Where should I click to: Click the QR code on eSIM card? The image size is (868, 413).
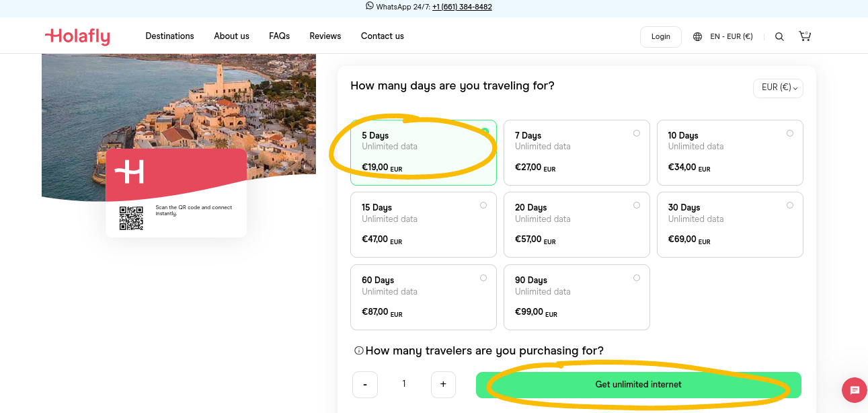click(x=131, y=218)
